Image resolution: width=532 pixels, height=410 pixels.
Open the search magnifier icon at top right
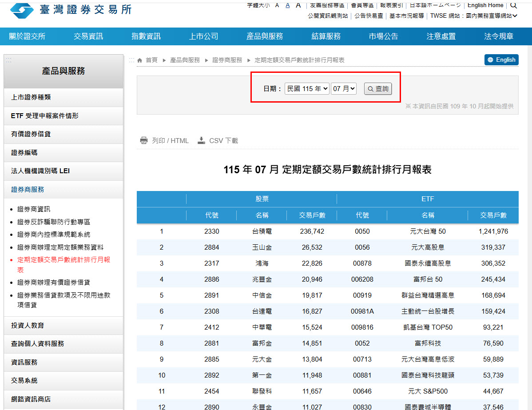[514, 5]
